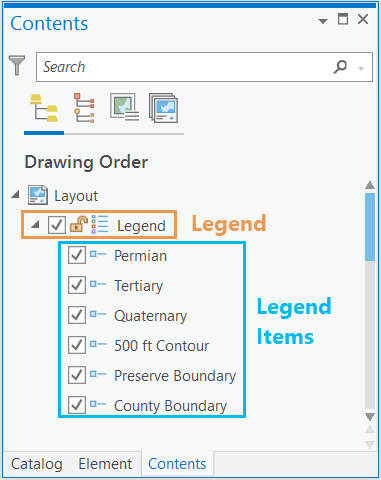Select the Preserve Boundary text
381x480 pixels.
(175, 376)
